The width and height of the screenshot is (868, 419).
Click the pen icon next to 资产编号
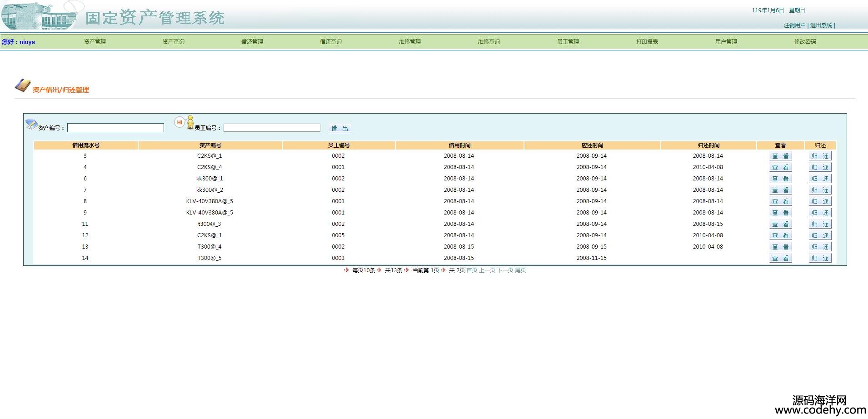[31, 124]
